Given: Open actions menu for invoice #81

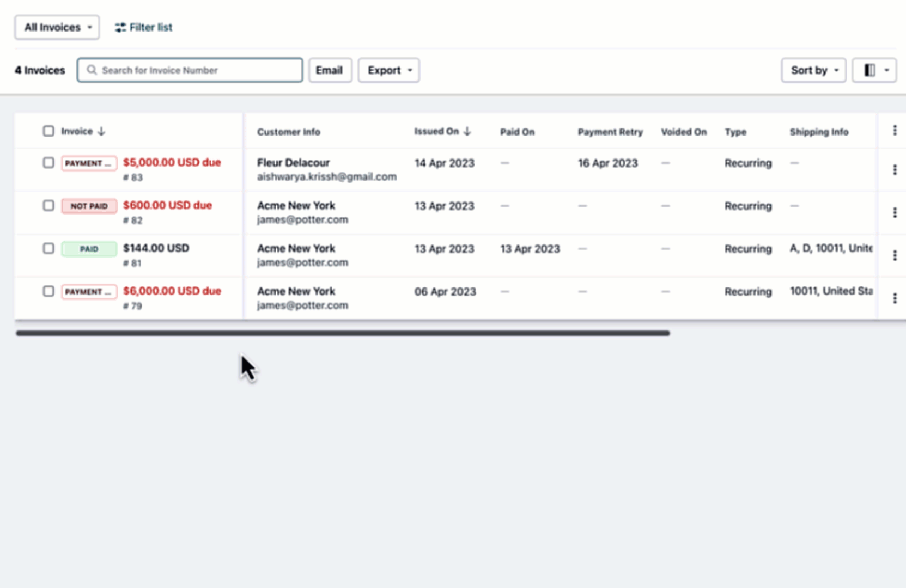Looking at the screenshot, I should [x=895, y=255].
